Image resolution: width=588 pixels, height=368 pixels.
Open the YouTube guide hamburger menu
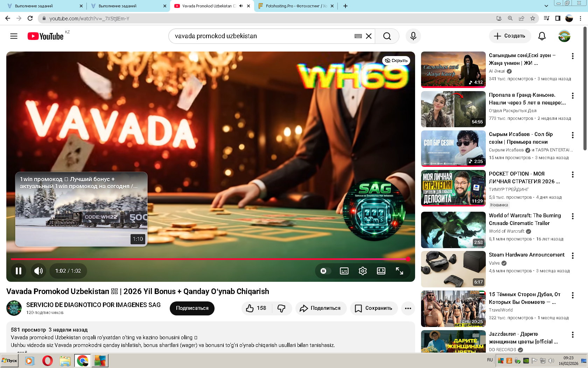click(x=14, y=36)
